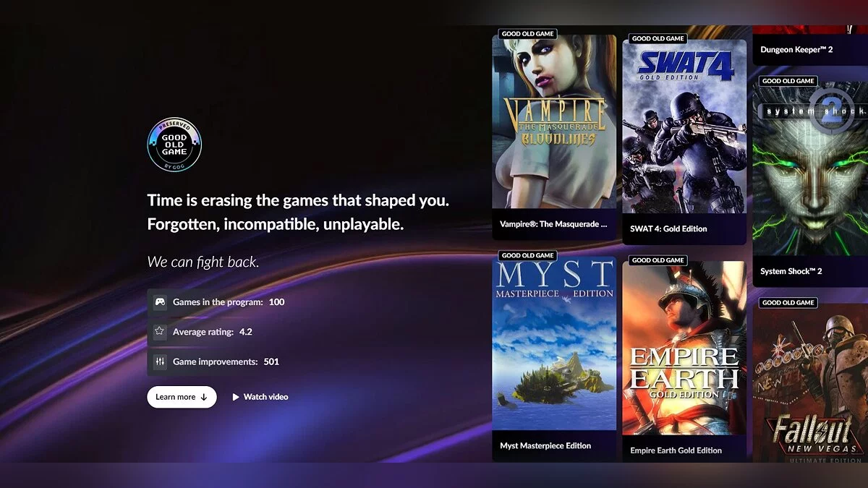Click the Empire Earth Gold Edition title text

click(676, 450)
